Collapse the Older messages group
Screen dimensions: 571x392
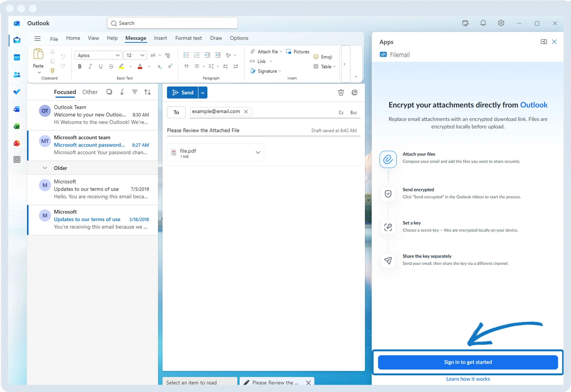pyautogui.click(x=45, y=168)
